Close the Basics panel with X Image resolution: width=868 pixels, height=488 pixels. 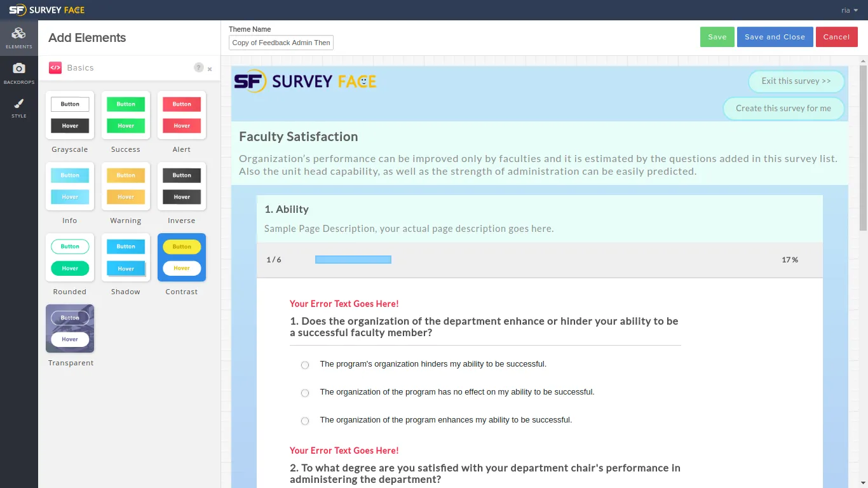click(210, 69)
